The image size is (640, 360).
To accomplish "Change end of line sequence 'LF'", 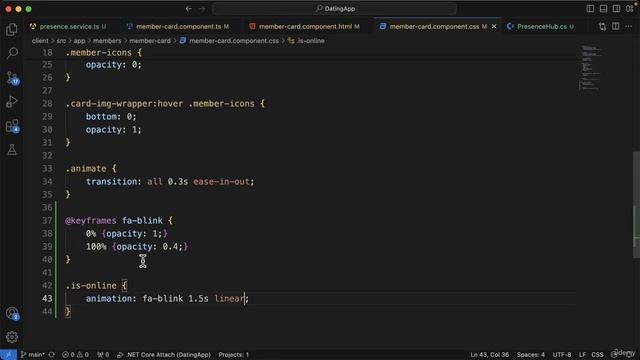I will tap(582, 355).
